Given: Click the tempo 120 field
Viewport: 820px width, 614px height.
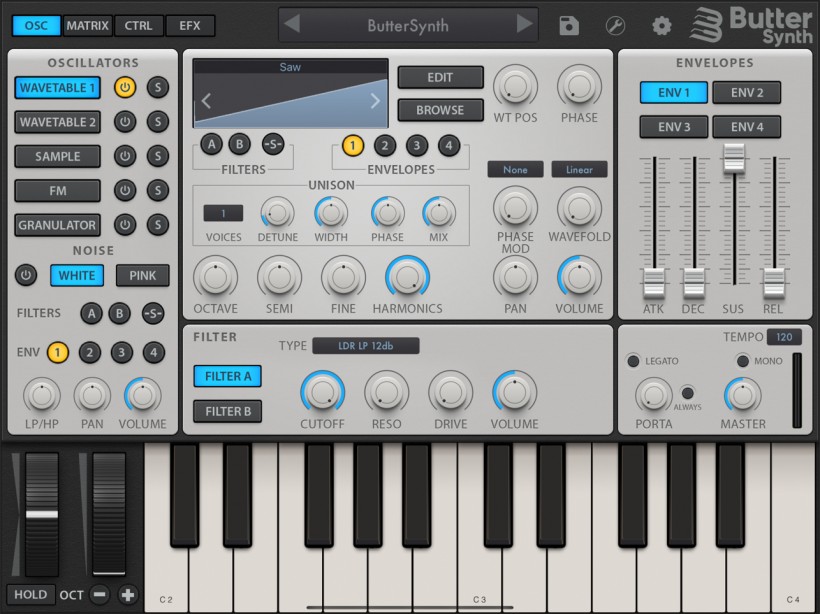Looking at the screenshot, I should [x=784, y=337].
